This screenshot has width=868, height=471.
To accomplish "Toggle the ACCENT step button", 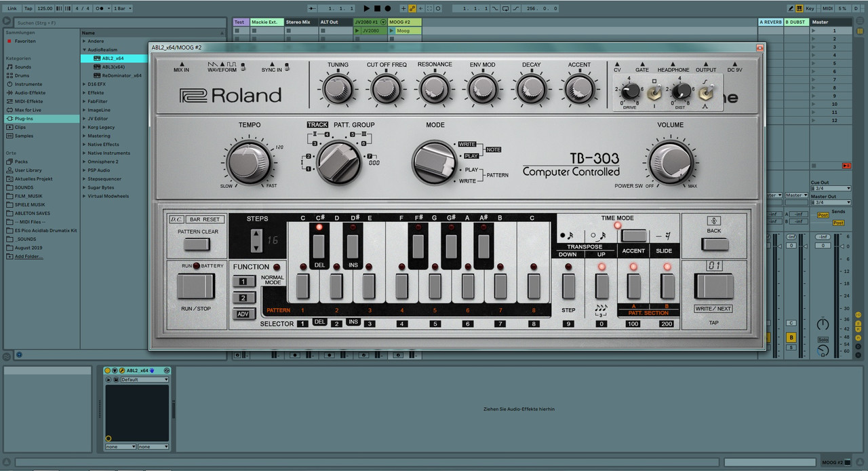I will tap(633, 287).
